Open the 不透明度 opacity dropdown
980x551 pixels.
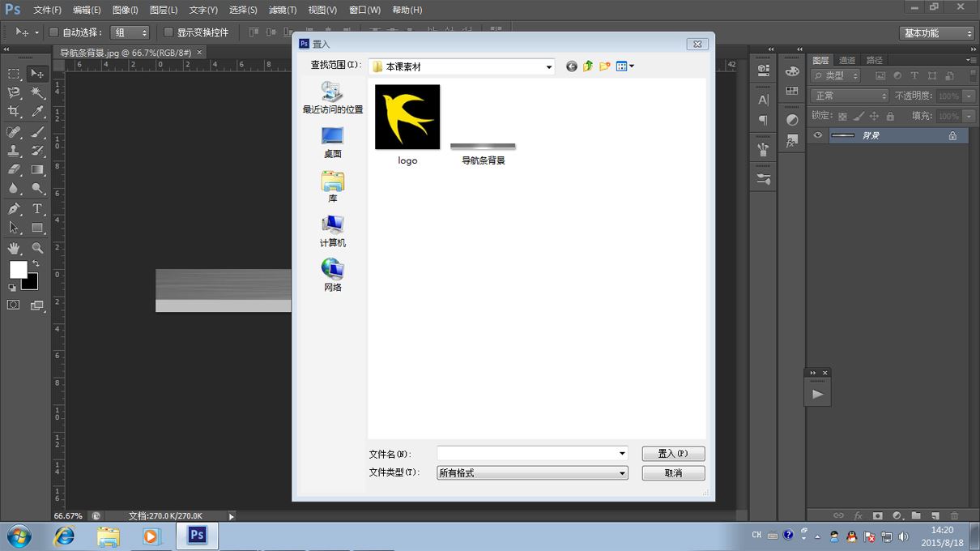(968, 96)
